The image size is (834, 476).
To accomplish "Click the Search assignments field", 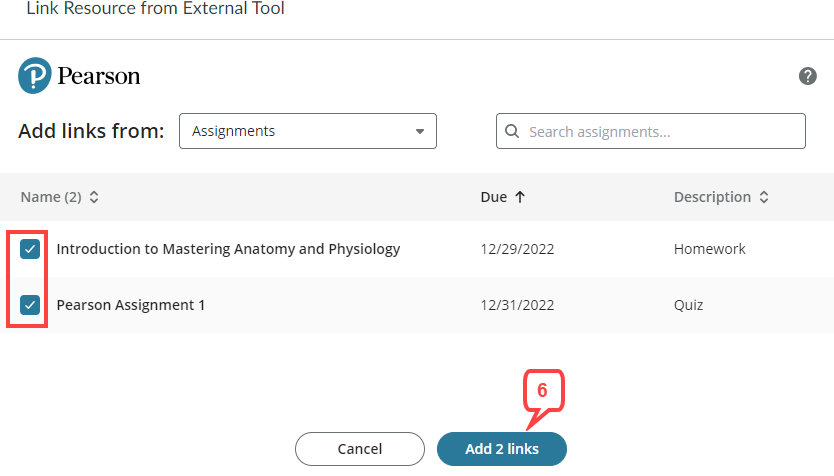I will 650,131.
